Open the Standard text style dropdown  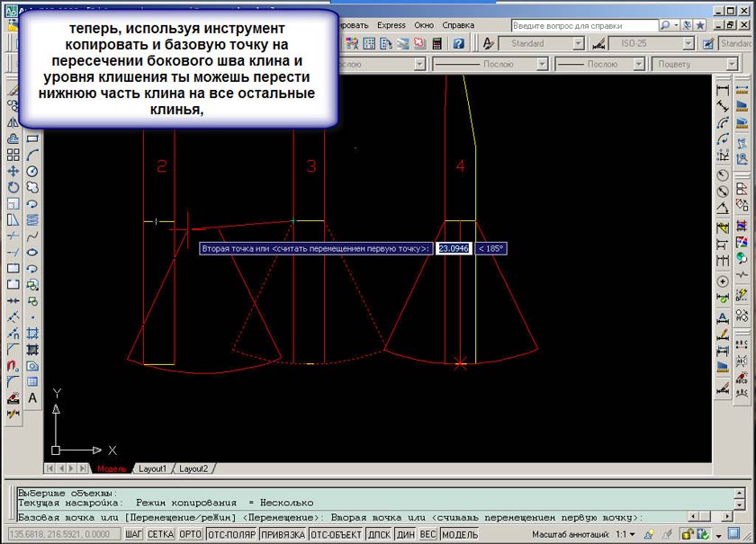pyautogui.click(x=550, y=43)
